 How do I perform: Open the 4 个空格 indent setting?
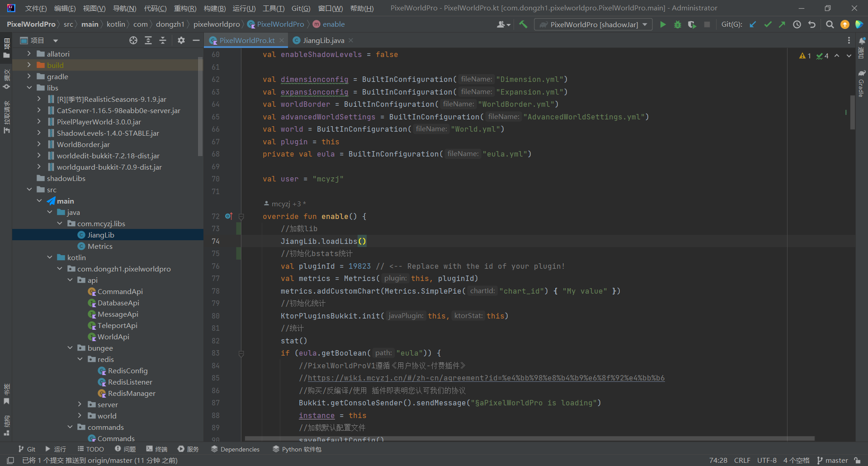tap(796, 460)
